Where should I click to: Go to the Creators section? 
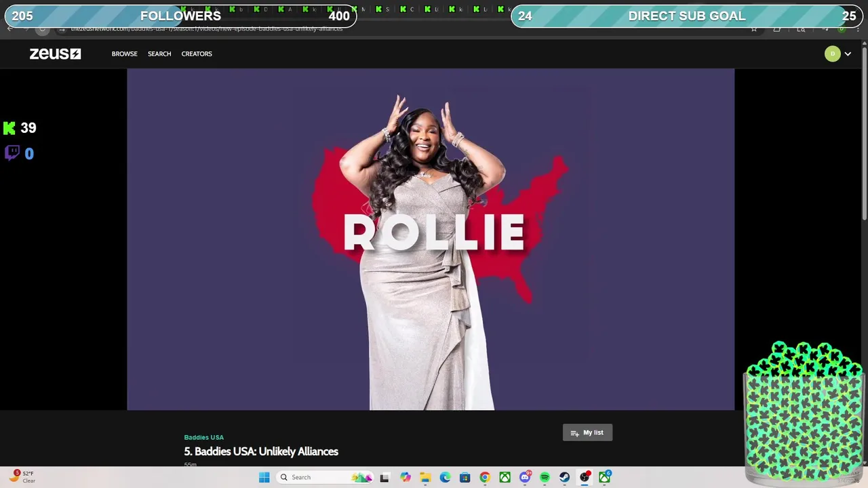197,54
